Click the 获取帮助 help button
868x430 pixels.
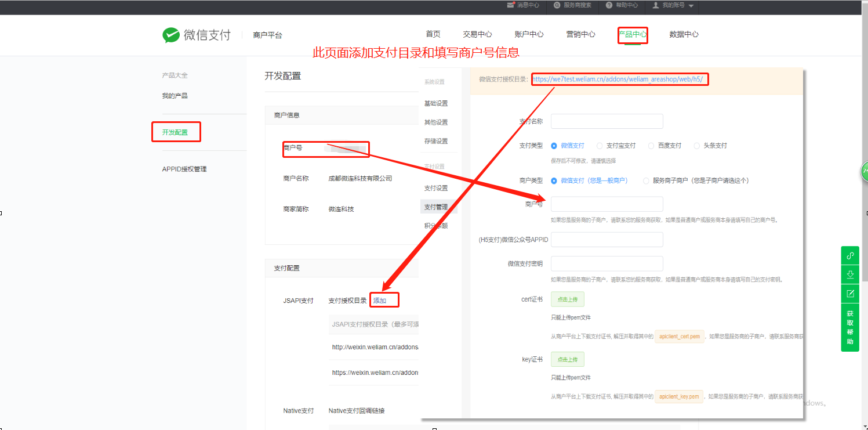click(850, 327)
